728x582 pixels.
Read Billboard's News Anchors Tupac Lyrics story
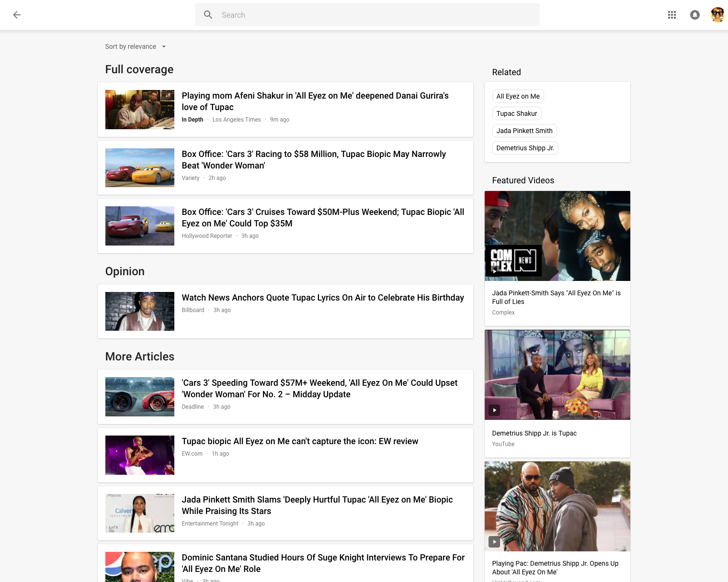pos(322,298)
